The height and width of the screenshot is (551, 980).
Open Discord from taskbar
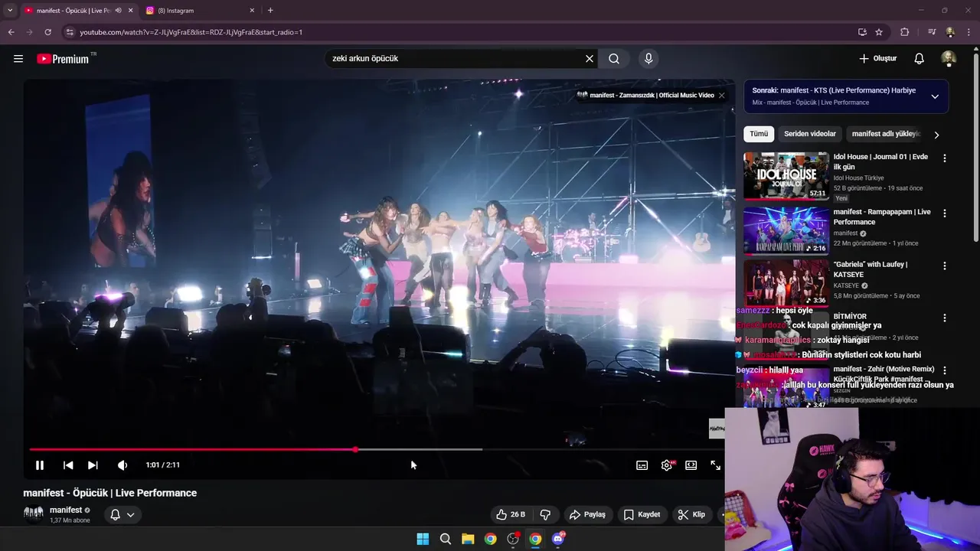558,539
